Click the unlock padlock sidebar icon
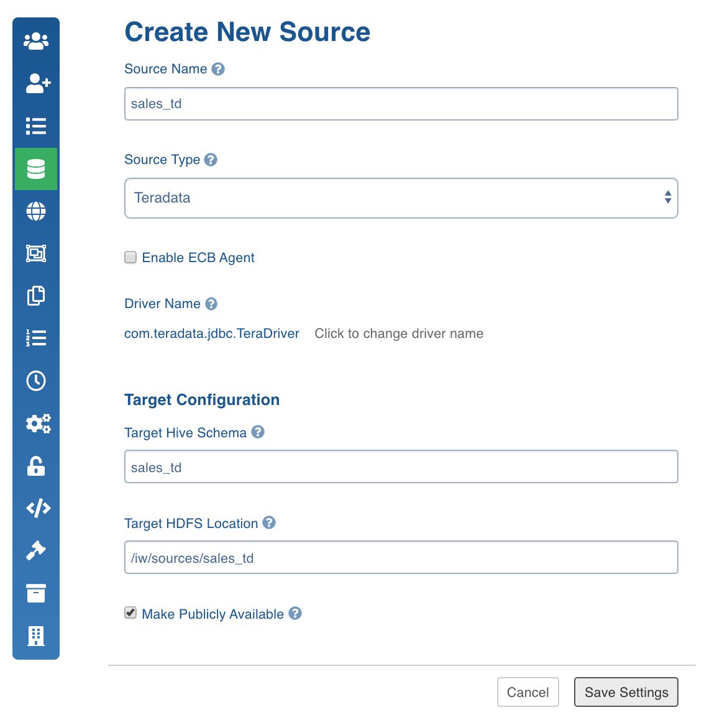 click(36, 466)
